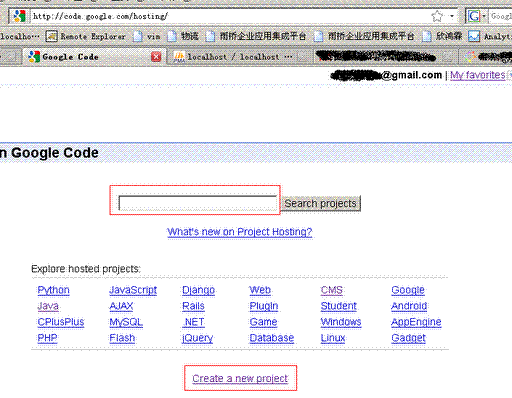Click the Google search engine icon
The height and width of the screenshot is (398, 512).
click(x=474, y=16)
